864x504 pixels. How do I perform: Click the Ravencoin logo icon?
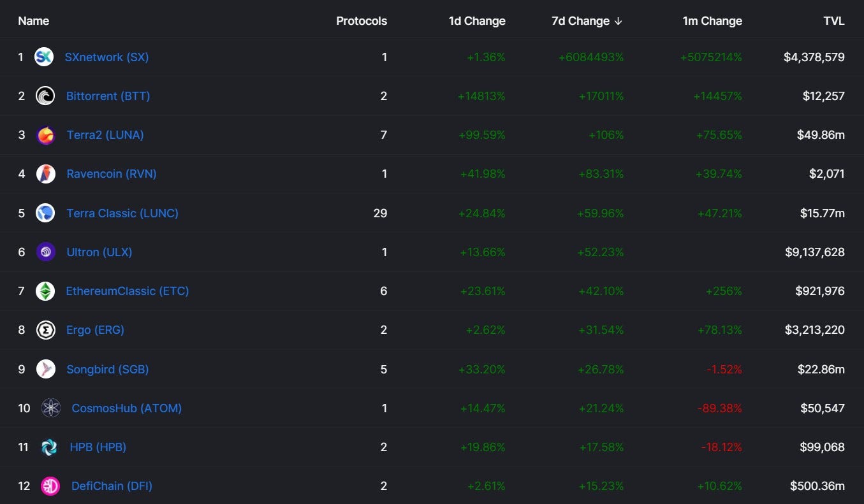click(x=45, y=173)
